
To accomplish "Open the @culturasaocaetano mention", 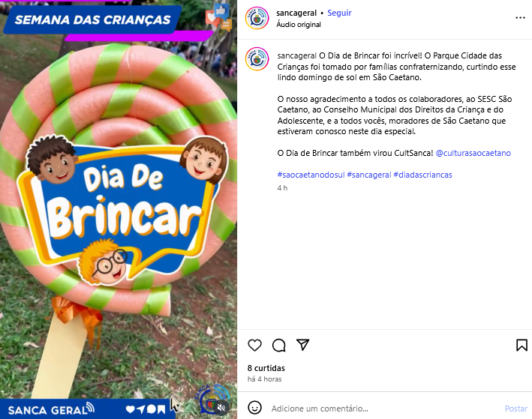I will [473, 153].
